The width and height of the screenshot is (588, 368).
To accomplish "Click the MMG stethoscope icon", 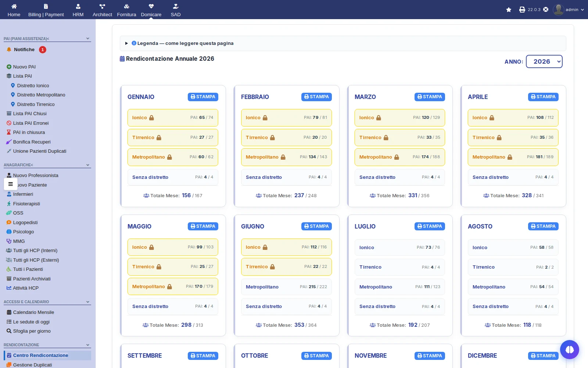I will coord(9,241).
